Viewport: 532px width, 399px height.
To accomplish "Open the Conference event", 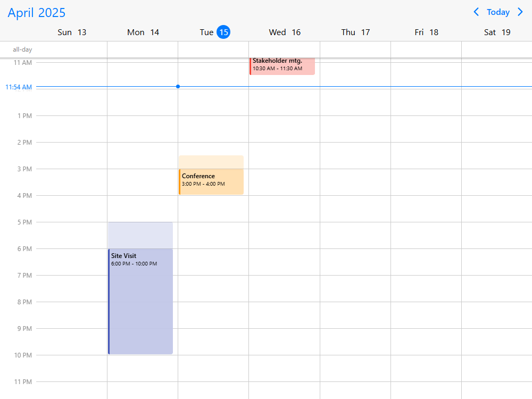I will [211, 182].
